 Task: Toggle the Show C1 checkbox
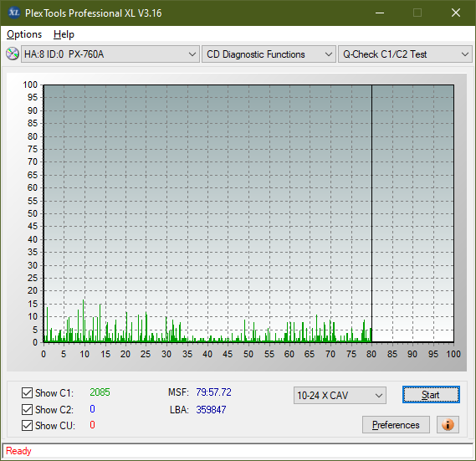[27, 392]
